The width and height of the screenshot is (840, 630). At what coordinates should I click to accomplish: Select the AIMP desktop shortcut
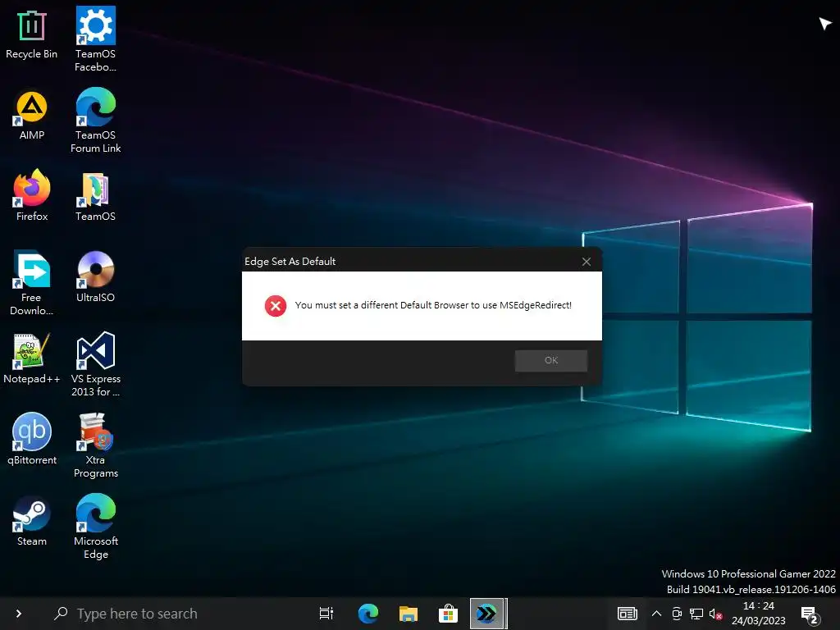[x=32, y=115]
